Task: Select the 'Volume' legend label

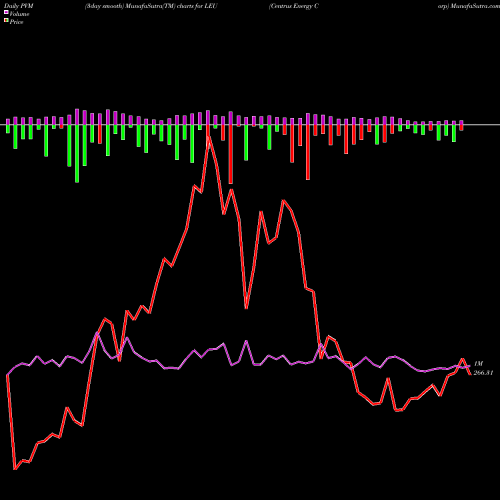Action: coord(19,14)
